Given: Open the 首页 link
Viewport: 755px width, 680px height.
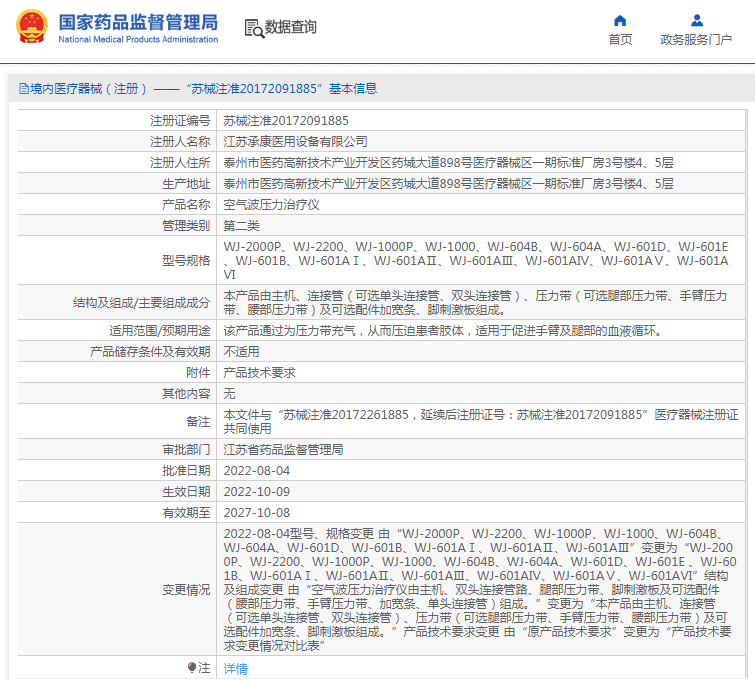Looking at the screenshot, I should [x=620, y=39].
